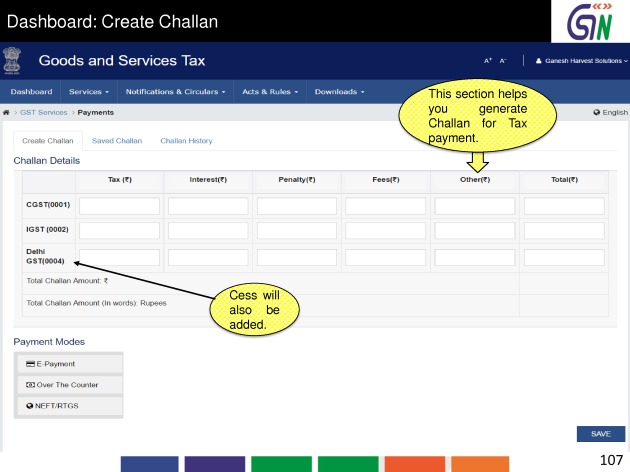Click IGST Penalty input field
Image resolution: width=630 pixels, height=472 pixels.
tap(297, 231)
